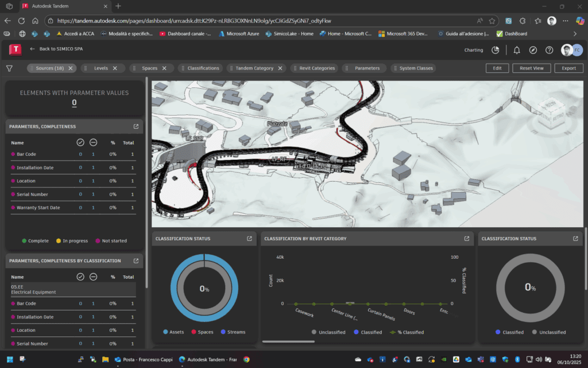Switch to the Posta Outlook taskbar window

pyautogui.click(x=144, y=359)
